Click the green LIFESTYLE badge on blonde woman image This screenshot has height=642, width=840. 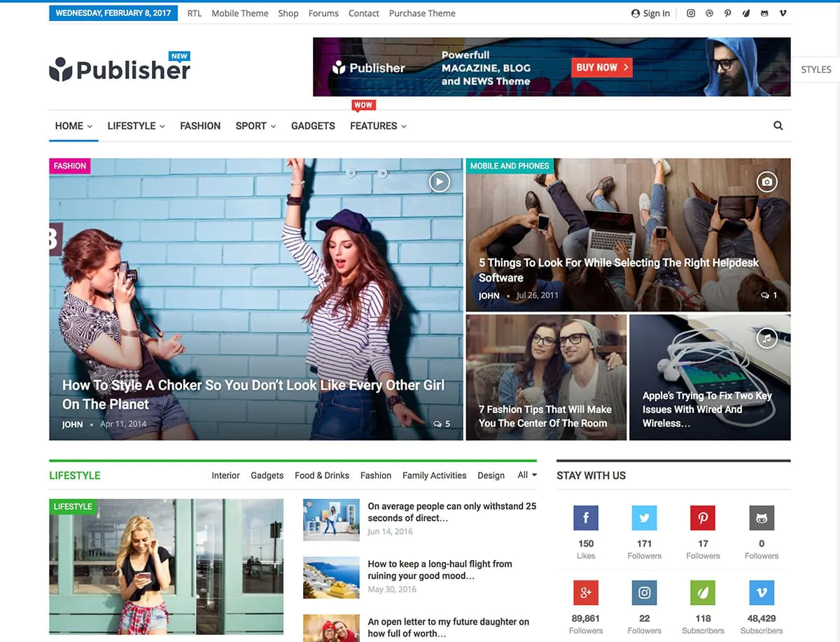(73, 506)
